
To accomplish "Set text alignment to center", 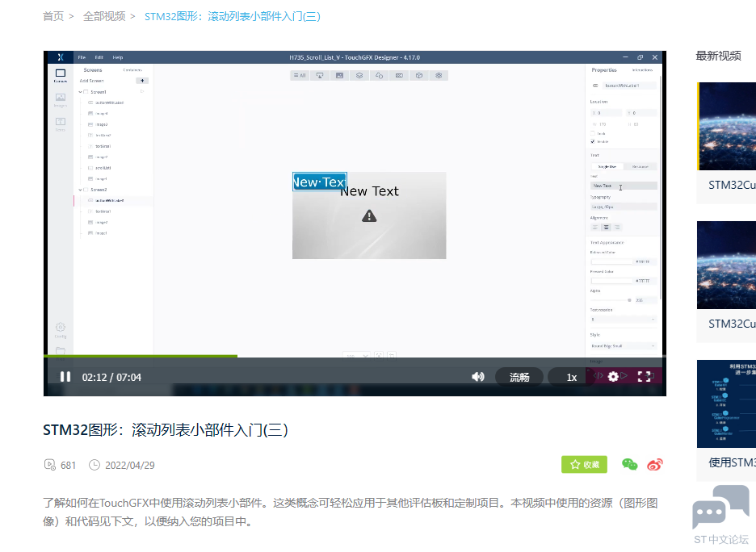I will point(607,227).
